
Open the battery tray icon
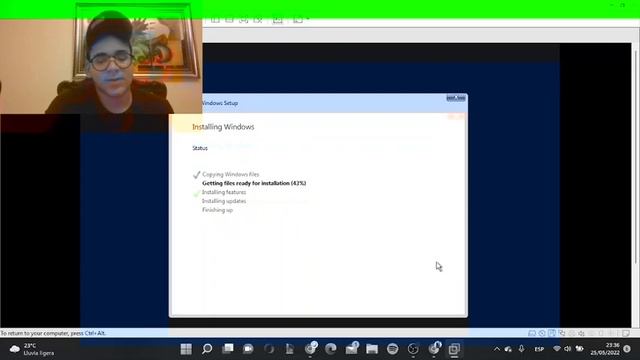tap(579, 349)
